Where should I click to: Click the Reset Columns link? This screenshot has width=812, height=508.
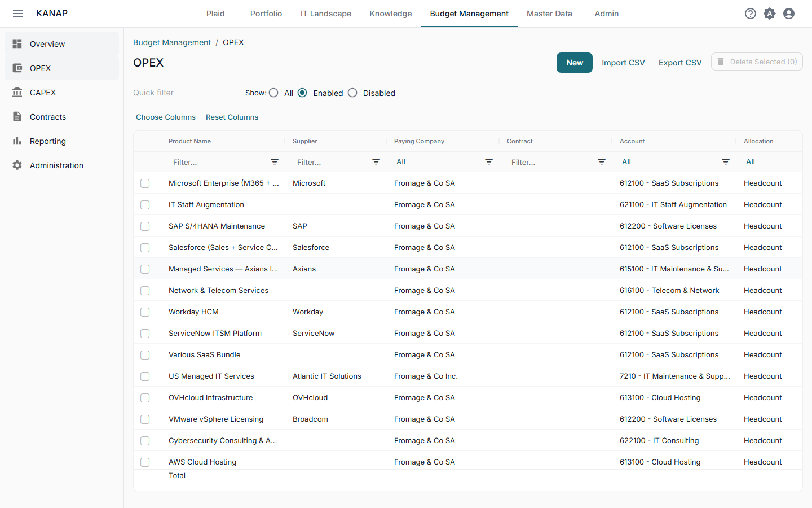pyautogui.click(x=232, y=117)
